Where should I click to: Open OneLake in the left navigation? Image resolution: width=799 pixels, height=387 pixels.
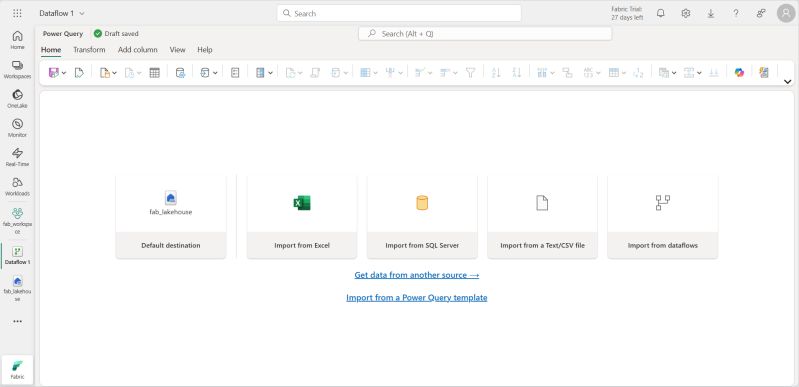[17, 99]
